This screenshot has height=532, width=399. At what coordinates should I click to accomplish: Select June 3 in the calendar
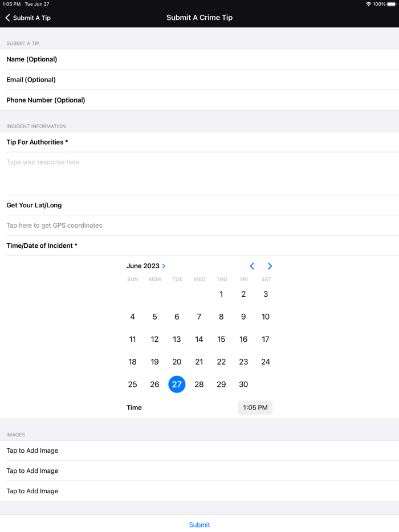pos(266,294)
